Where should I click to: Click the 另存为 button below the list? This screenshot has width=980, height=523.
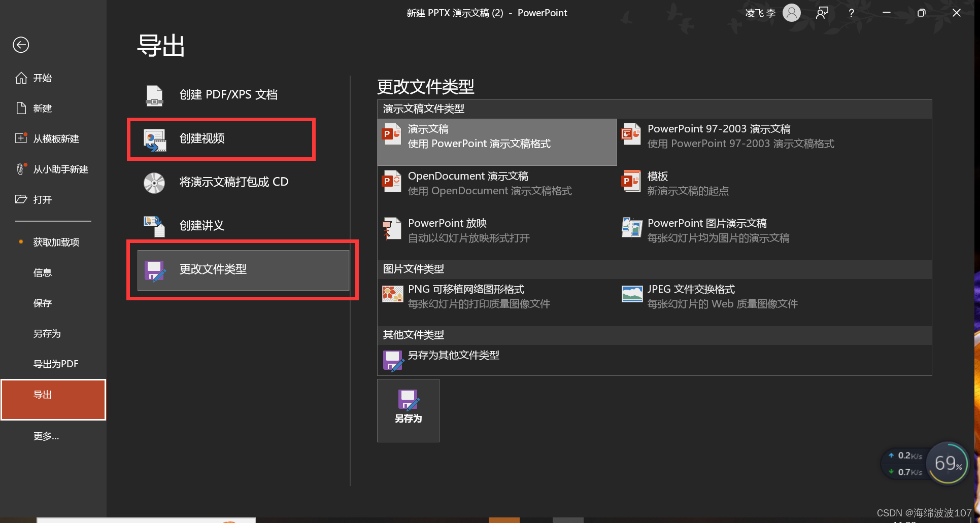408,410
